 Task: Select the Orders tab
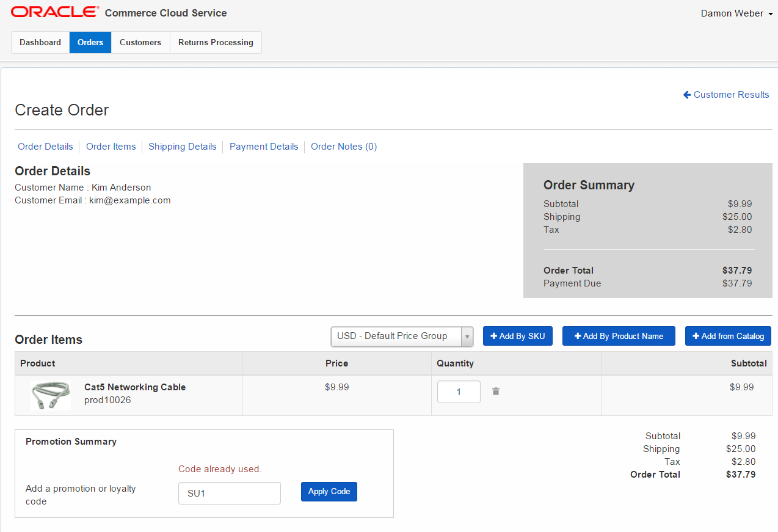click(90, 42)
